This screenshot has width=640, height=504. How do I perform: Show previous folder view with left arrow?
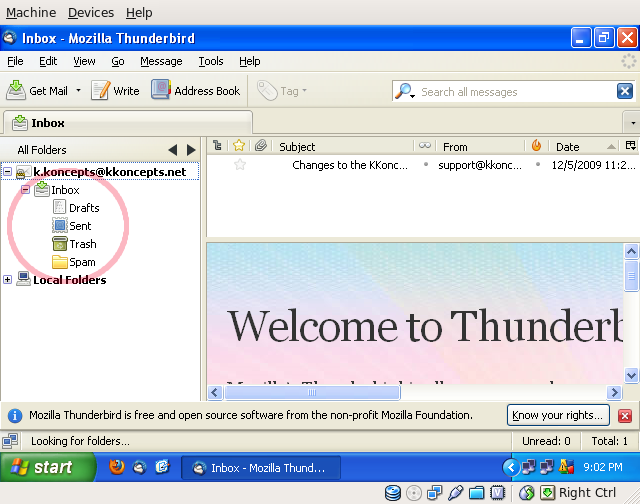[173, 150]
